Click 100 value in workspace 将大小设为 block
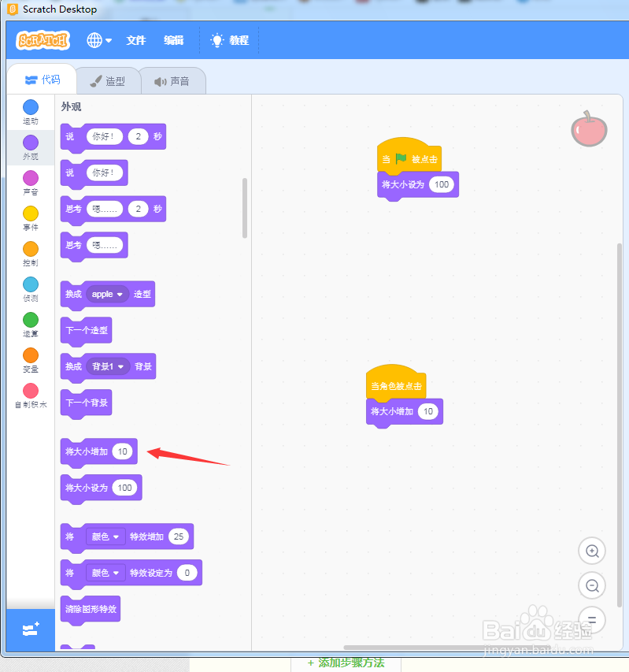The image size is (629, 672). point(442,184)
